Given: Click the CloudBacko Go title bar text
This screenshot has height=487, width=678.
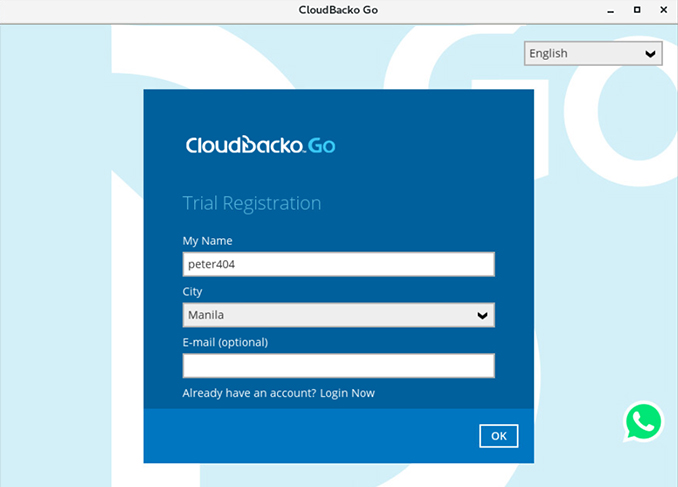Looking at the screenshot, I should (x=338, y=10).
